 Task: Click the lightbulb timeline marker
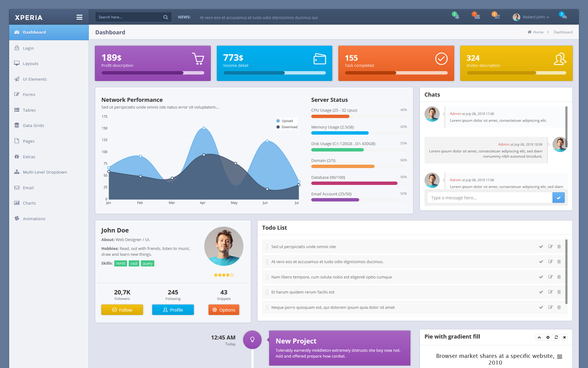pyautogui.click(x=252, y=339)
